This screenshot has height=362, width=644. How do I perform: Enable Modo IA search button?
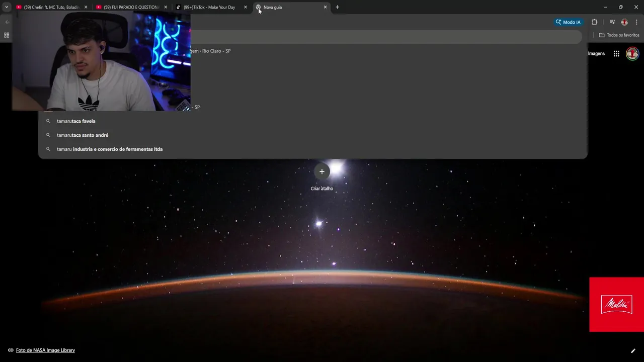coord(568,22)
